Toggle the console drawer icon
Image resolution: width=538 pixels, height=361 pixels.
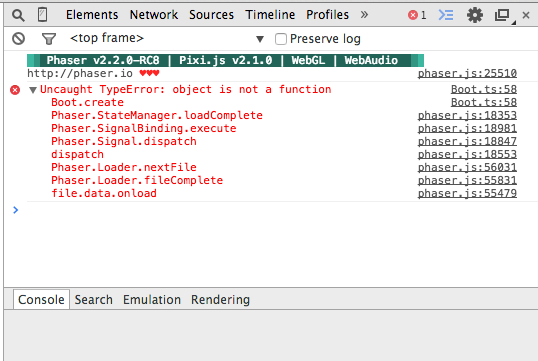[x=446, y=15]
